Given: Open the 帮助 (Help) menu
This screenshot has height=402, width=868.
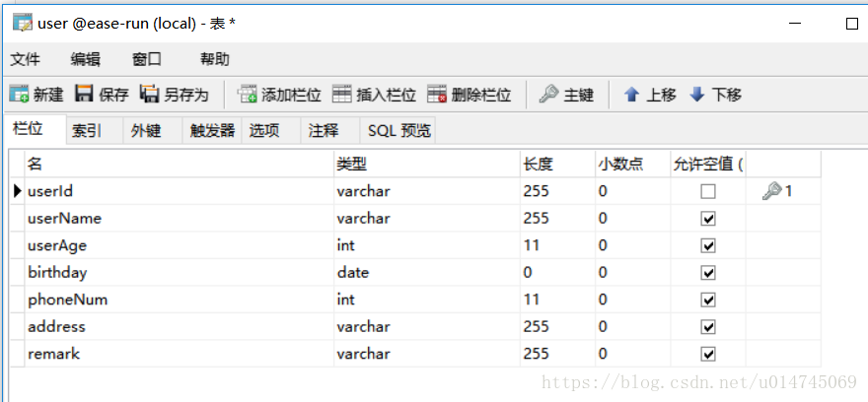Looking at the screenshot, I should [x=215, y=59].
